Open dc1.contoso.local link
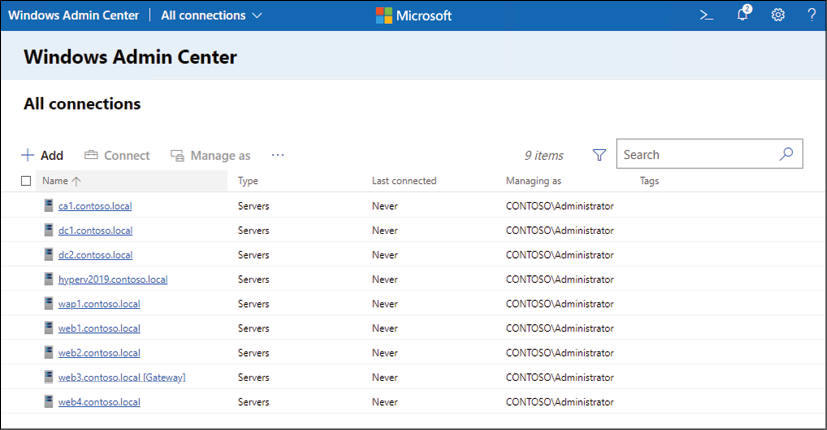The width and height of the screenshot is (827, 430). [95, 231]
